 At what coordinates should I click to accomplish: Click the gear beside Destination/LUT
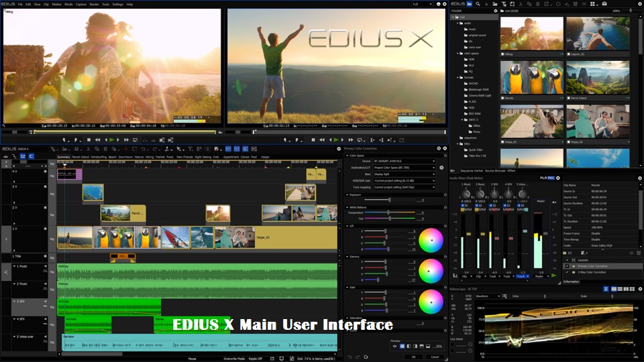441,168
